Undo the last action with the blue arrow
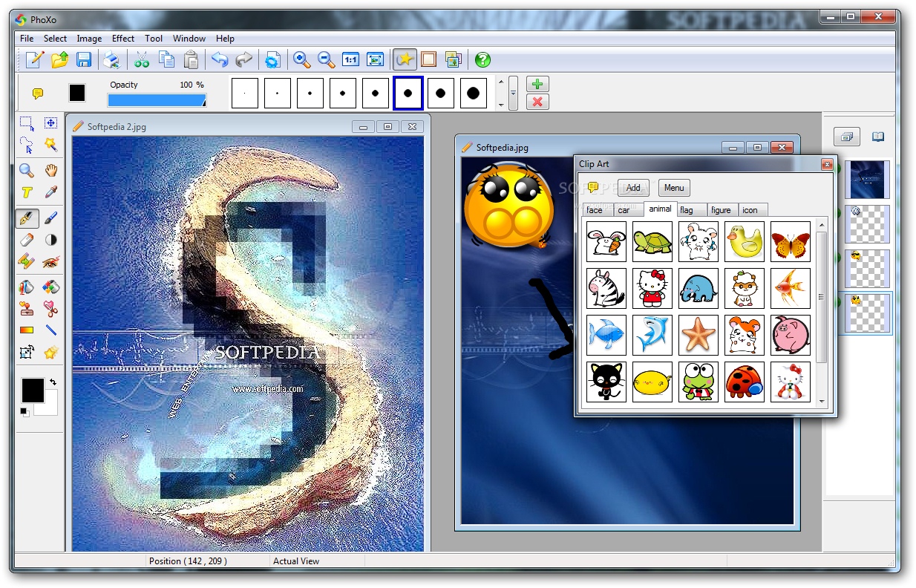 (219, 59)
